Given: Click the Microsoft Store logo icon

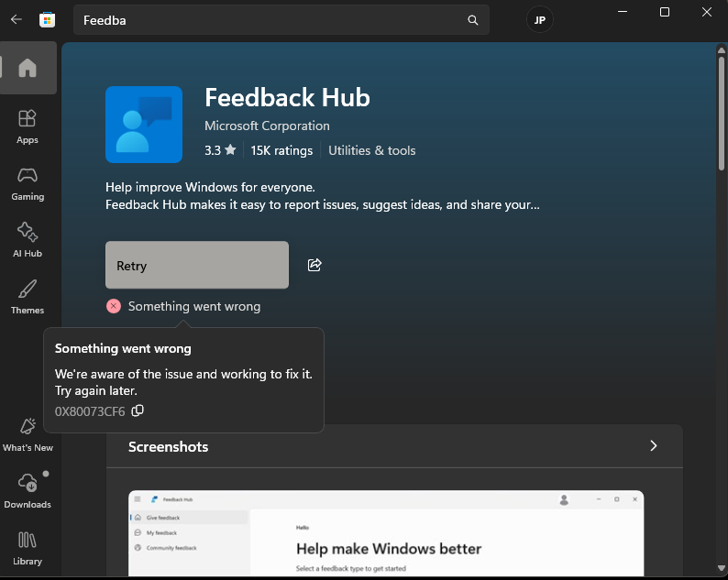Looking at the screenshot, I should click(x=47, y=20).
